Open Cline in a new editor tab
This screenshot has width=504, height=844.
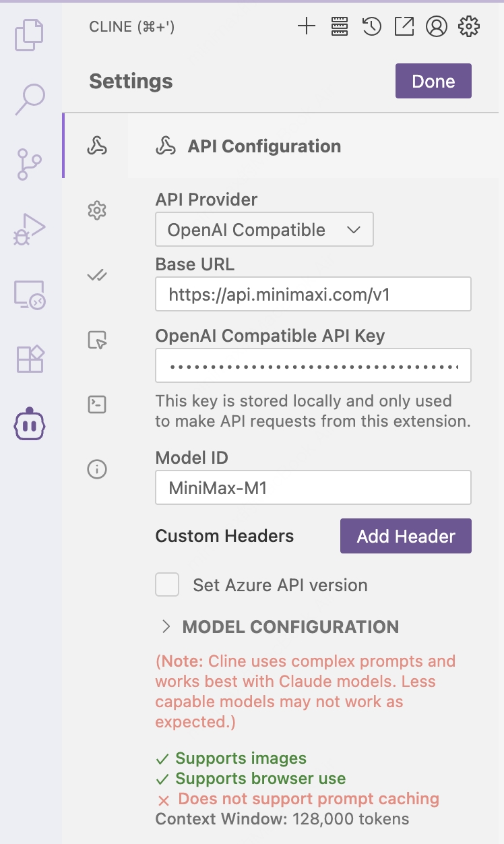click(404, 27)
